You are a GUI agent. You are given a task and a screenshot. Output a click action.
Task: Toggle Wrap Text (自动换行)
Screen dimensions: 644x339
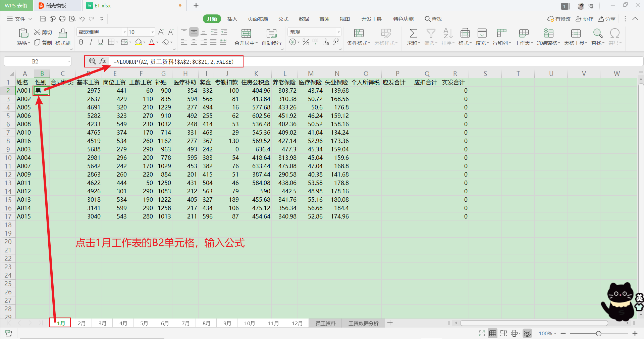(x=271, y=37)
